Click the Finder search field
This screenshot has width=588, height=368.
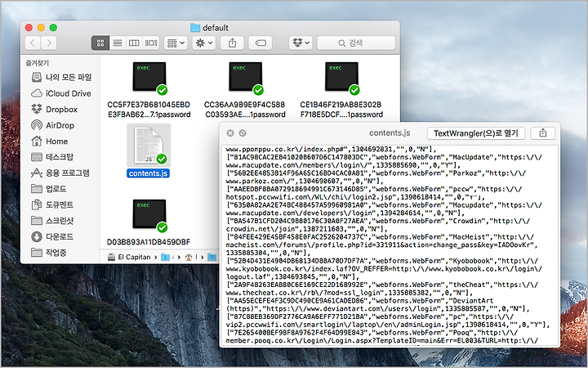[x=356, y=43]
